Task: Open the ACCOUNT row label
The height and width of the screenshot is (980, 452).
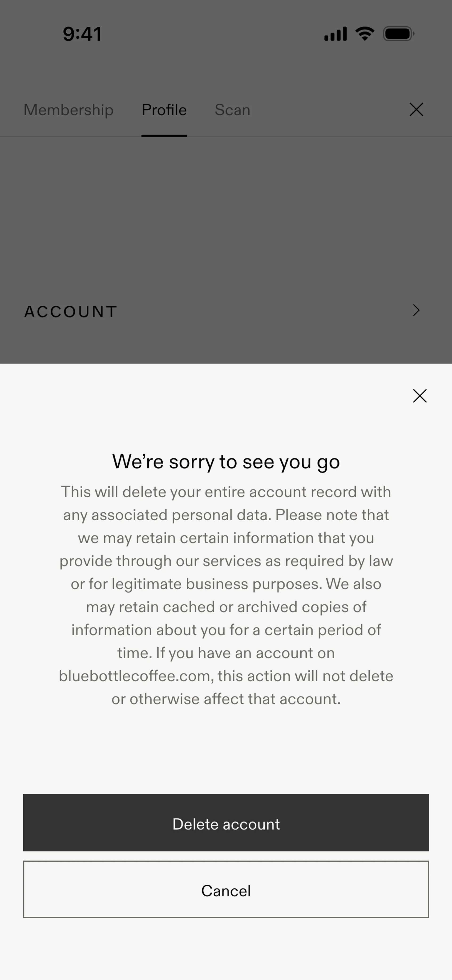Action: [x=71, y=312]
